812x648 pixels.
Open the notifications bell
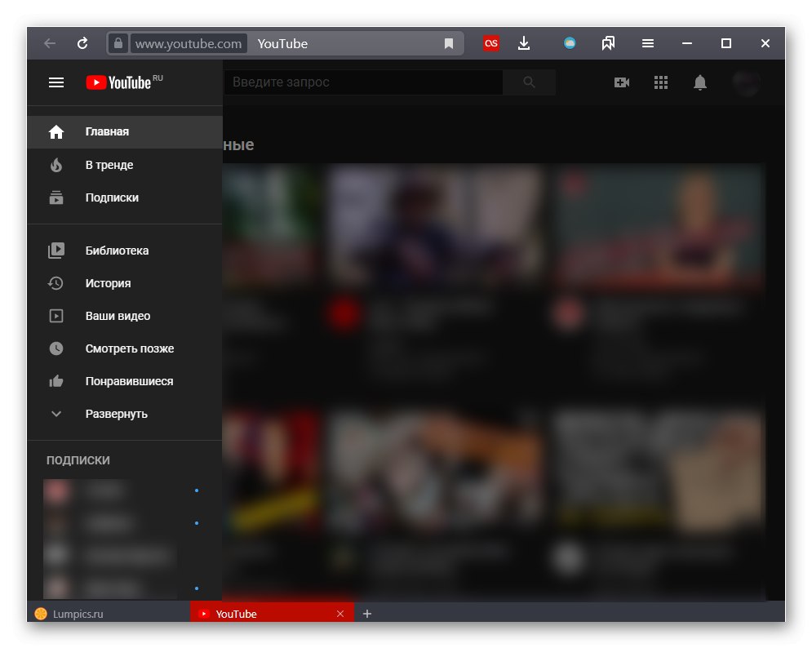(x=700, y=82)
